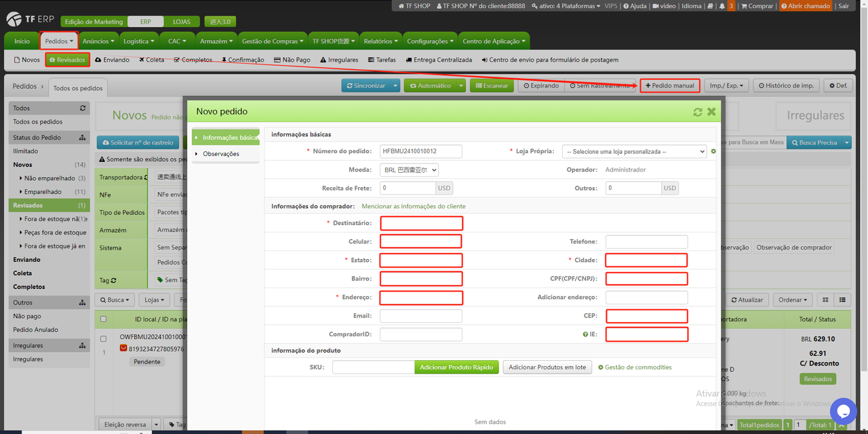The height and width of the screenshot is (434, 868).
Task: Close the Novo pedido dialog
Action: [711, 112]
